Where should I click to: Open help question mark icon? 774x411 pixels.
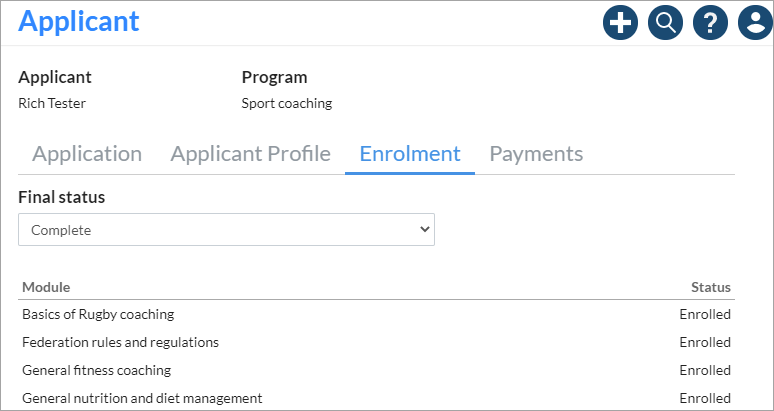pyautogui.click(x=710, y=22)
